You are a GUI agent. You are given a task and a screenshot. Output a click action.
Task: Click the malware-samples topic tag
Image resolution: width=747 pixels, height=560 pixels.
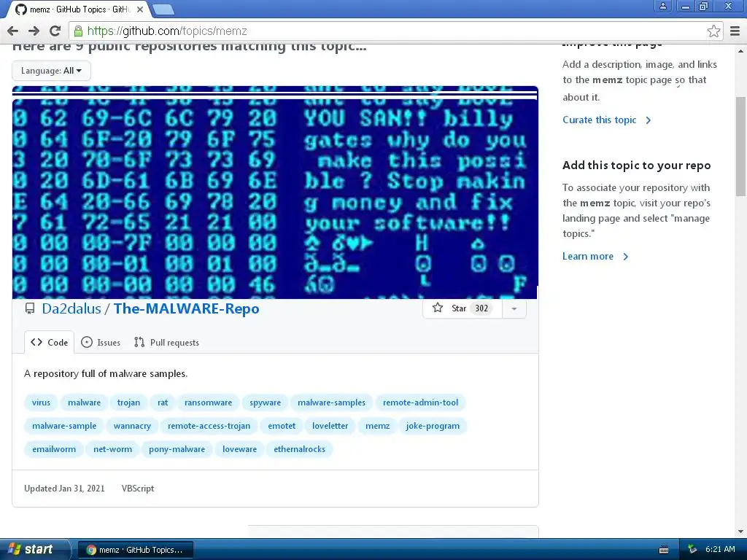332,402
